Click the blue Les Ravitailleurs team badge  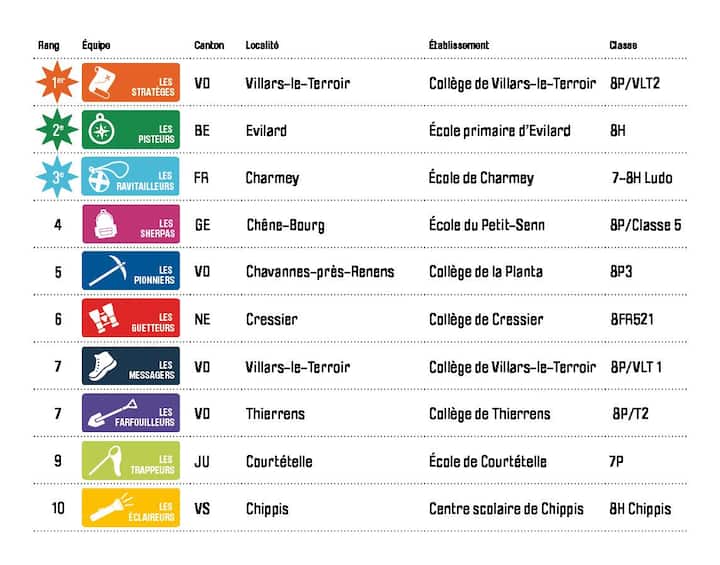coord(131,178)
